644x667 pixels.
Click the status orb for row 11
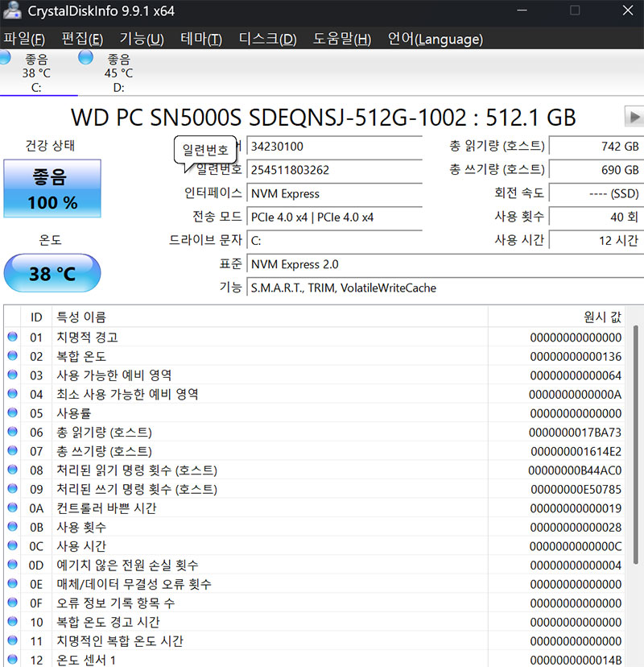tap(12, 640)
